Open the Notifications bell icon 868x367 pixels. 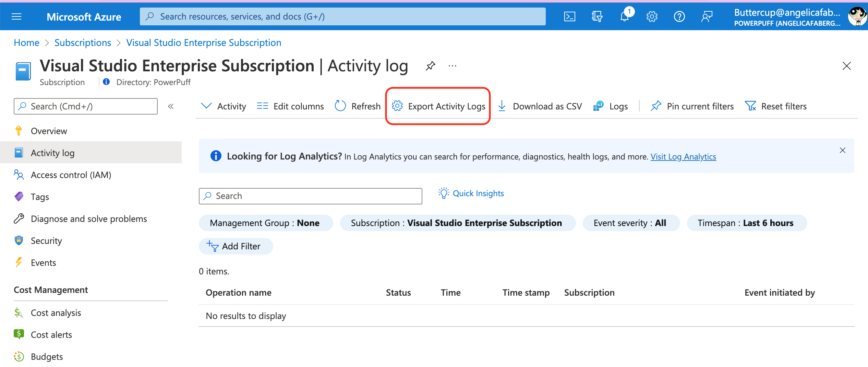tap(624, 16)
